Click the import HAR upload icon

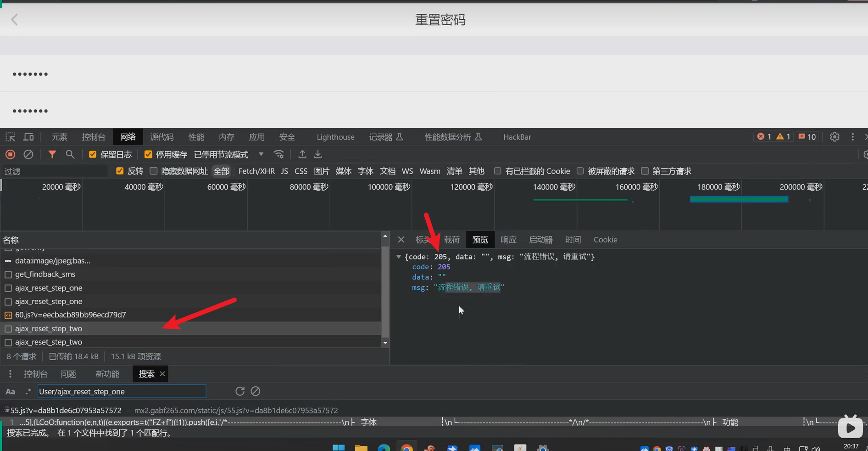[302, 155]
